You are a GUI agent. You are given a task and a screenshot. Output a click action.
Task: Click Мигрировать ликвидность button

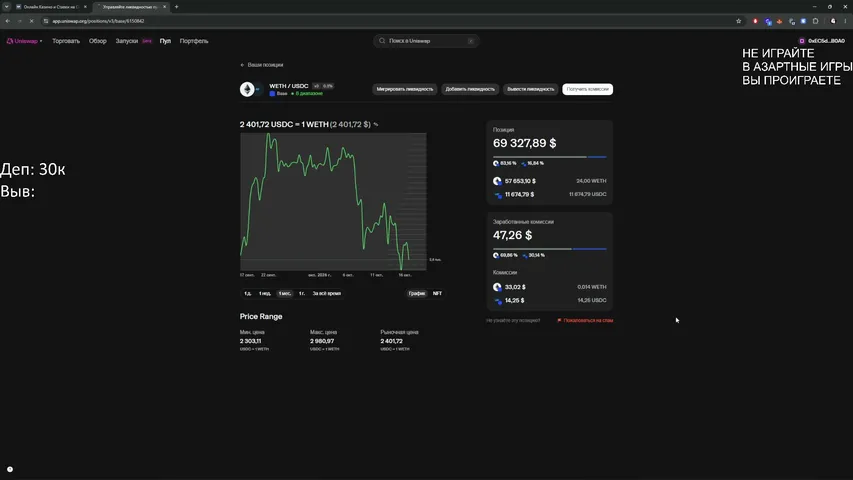click(405, 89)
